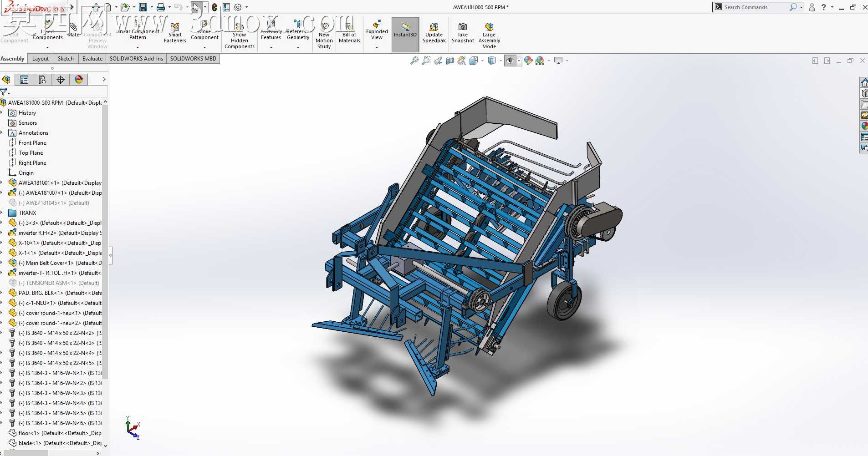Click the Smart Fasteners tool

click(175, 33)
